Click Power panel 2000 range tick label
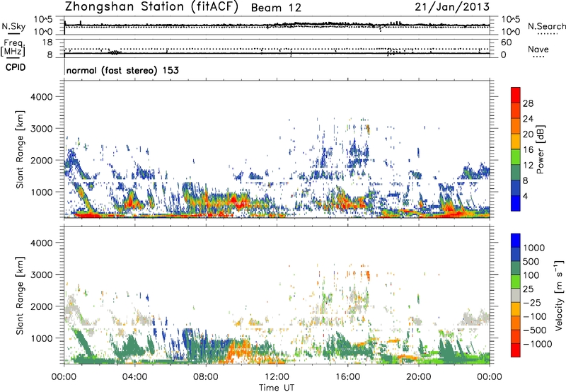 point(41,160)
